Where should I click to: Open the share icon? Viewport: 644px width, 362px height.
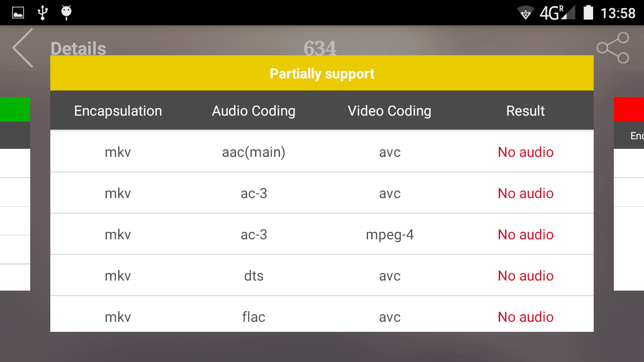point(613,48)
